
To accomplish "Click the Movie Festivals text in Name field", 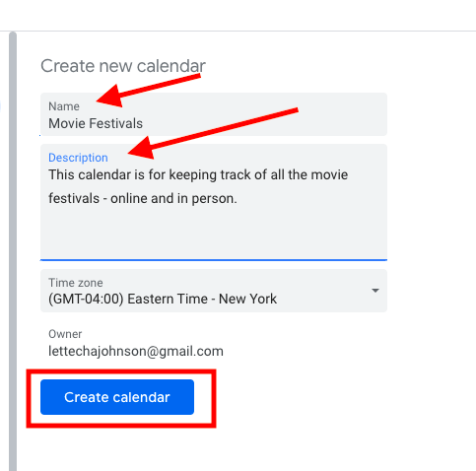I will tap(96, 123).
